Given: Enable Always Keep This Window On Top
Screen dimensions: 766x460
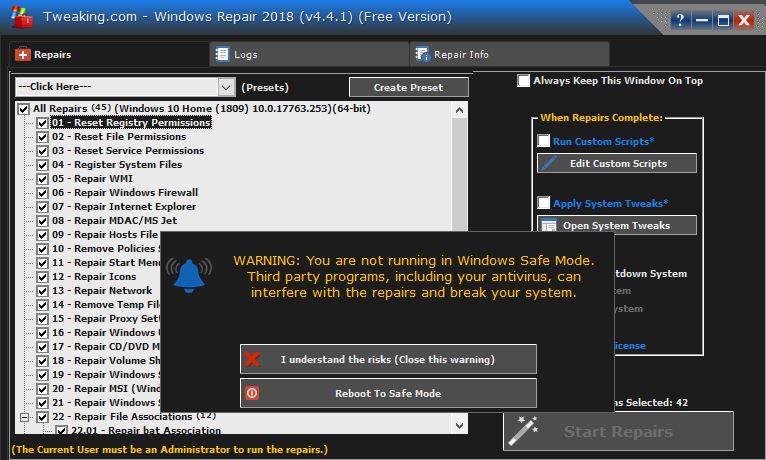Looking at the screenshot, I should pyautogui.click(x=523, y=81).
